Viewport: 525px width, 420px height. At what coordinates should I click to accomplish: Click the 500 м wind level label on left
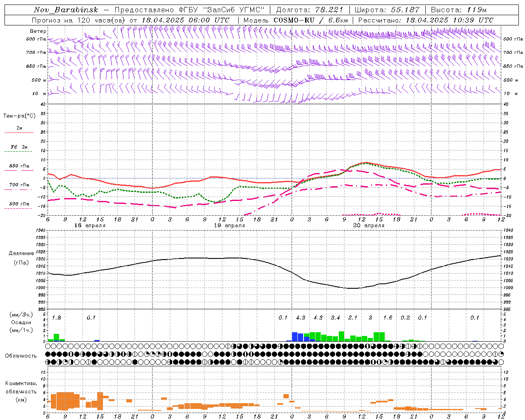(x=39, y=80)
